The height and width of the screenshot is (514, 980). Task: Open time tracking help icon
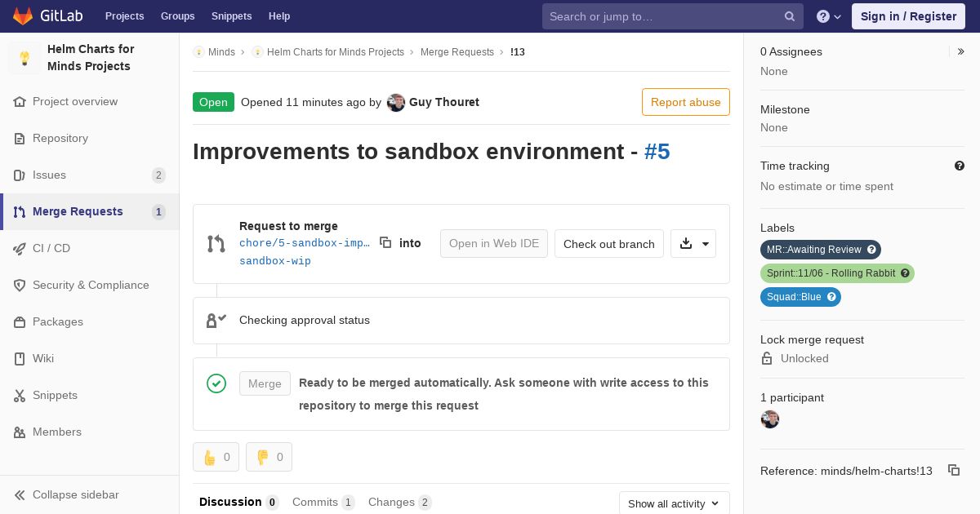click(x=960, y=166)
